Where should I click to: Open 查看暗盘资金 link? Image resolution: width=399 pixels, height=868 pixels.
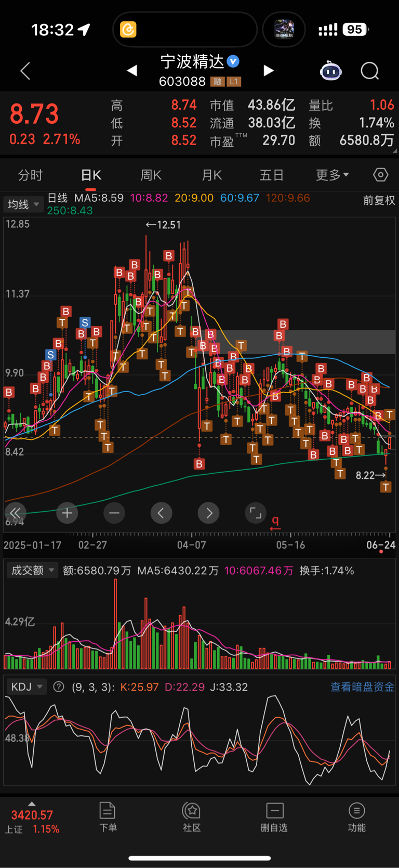[x=362, y=686]
